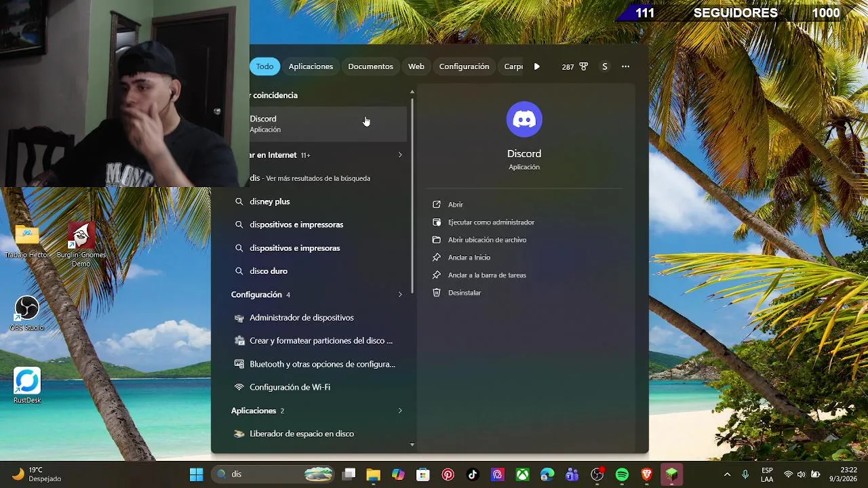Open Microsoft Teams from the taskbar

tap(572, 474)
